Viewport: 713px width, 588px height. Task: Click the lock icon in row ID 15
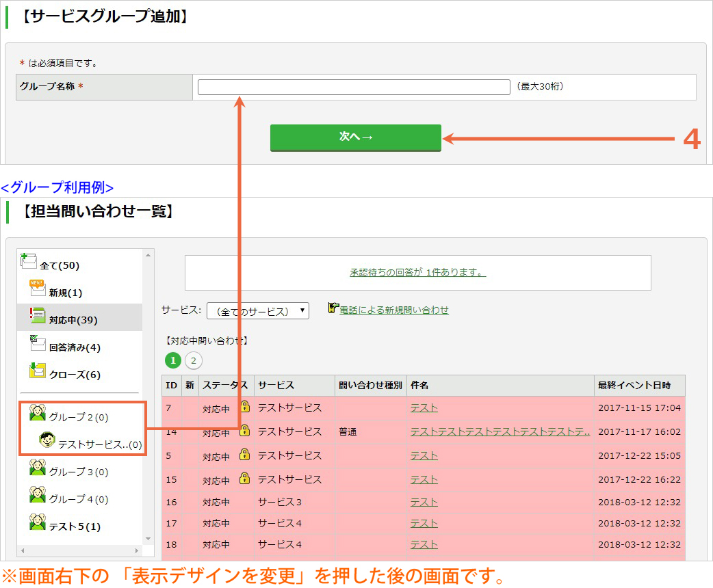[245, 478]
